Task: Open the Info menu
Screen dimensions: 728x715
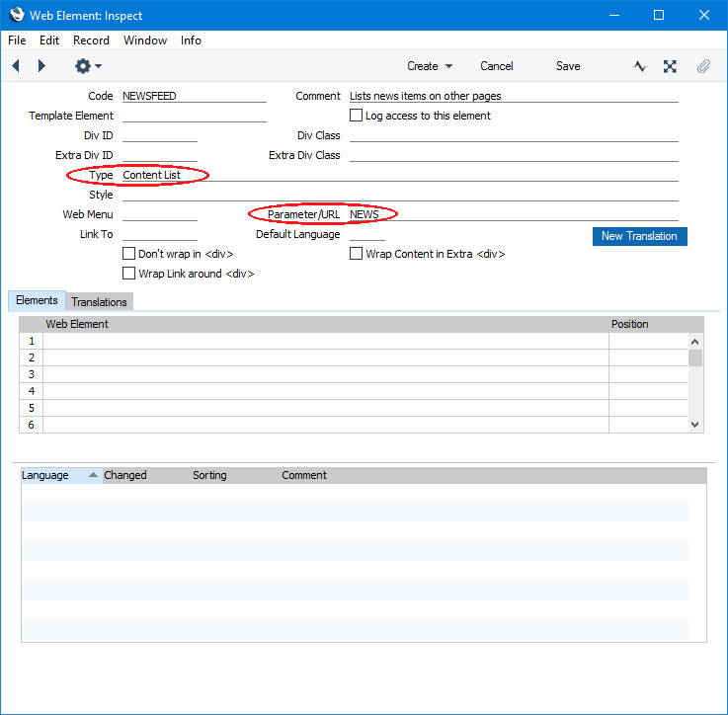Action: click(x=191, y=40)
